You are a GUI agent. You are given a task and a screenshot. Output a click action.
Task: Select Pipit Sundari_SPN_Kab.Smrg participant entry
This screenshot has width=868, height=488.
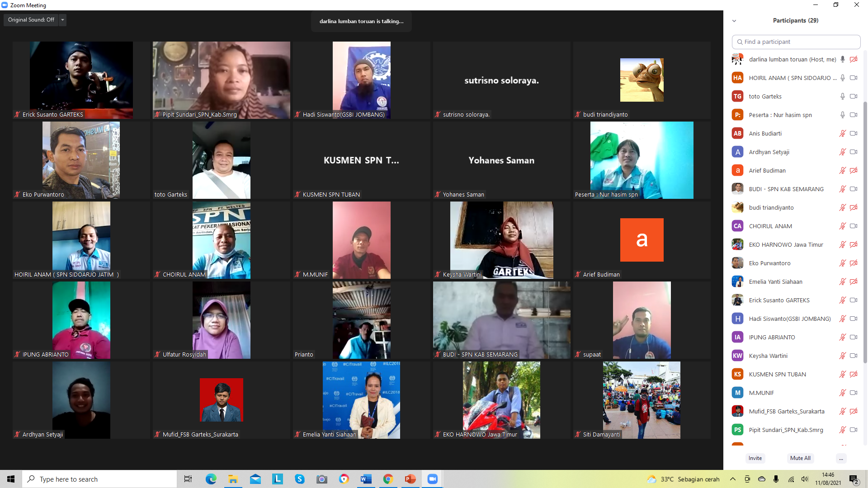[786, 430]
